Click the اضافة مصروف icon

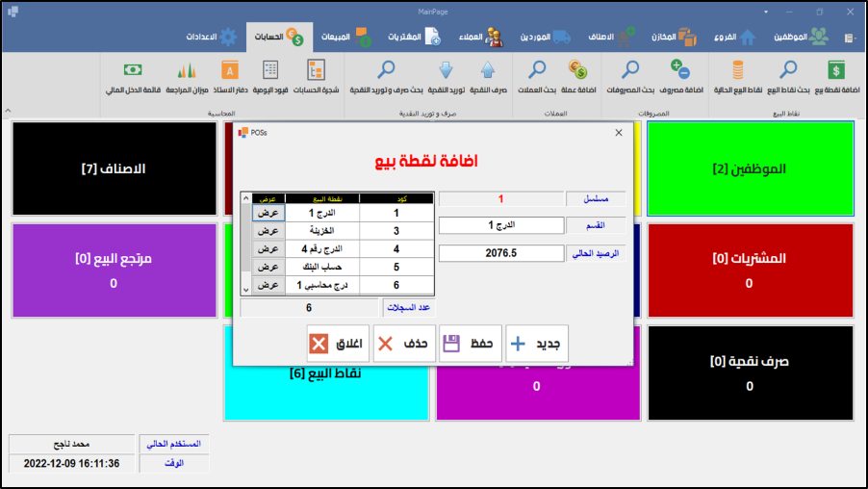[x=680, y=70]
